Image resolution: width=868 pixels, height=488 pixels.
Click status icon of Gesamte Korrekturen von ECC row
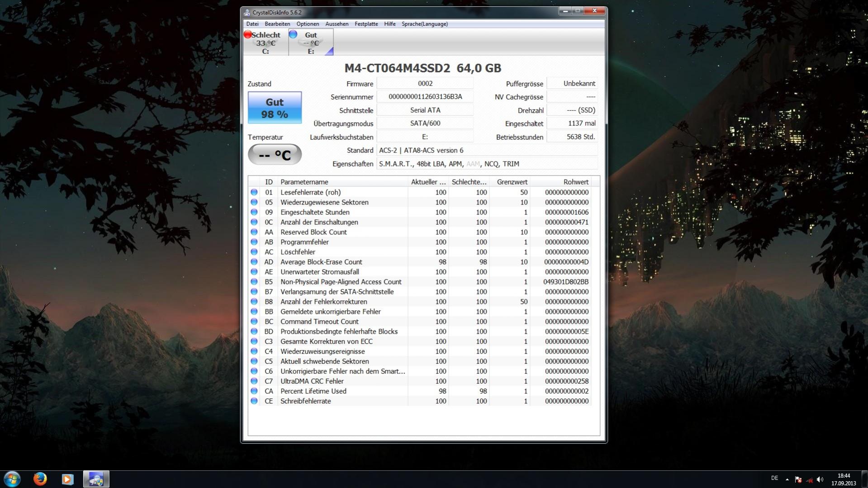click(254, 341)
